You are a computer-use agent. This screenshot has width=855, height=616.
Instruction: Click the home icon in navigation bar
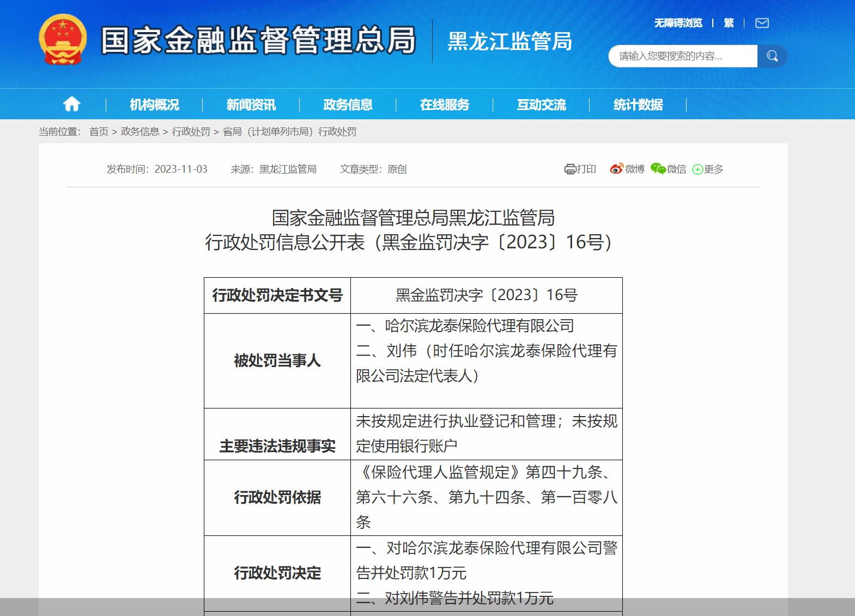(x=72, y=104)
